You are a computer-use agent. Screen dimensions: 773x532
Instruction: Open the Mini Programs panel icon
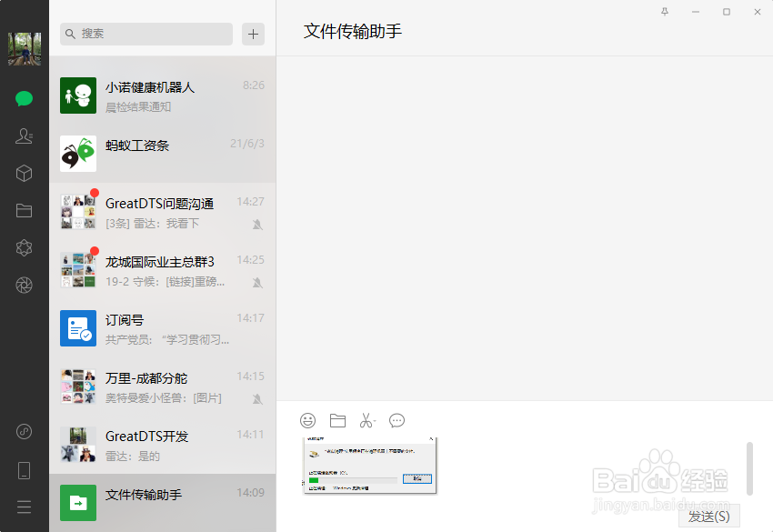pos(25,431)
